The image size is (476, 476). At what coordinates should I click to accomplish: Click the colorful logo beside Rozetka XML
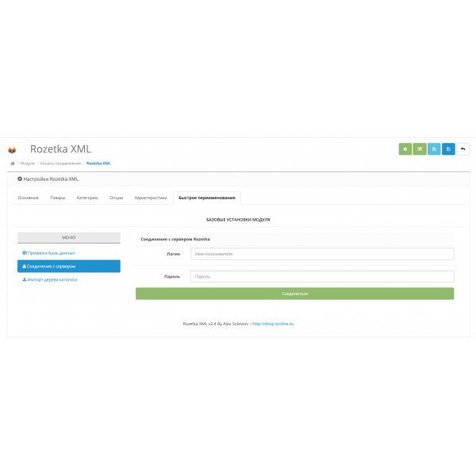12,150
